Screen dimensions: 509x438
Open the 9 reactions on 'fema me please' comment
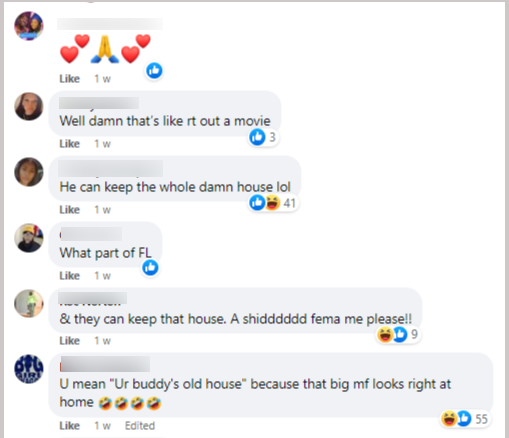pos(398,334)
